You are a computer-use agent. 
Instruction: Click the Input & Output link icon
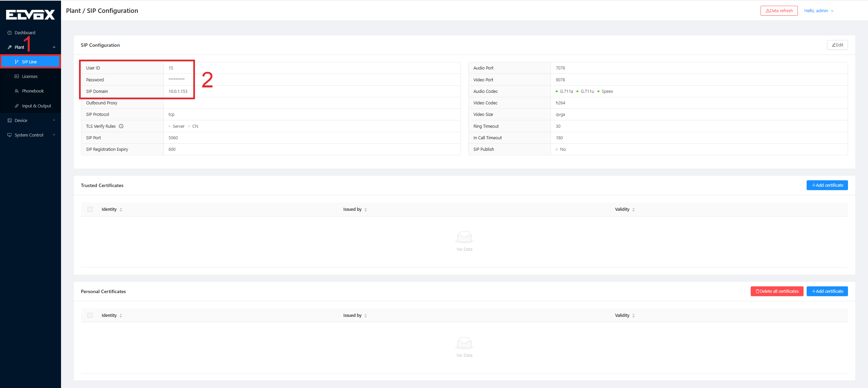coord(17,106)
